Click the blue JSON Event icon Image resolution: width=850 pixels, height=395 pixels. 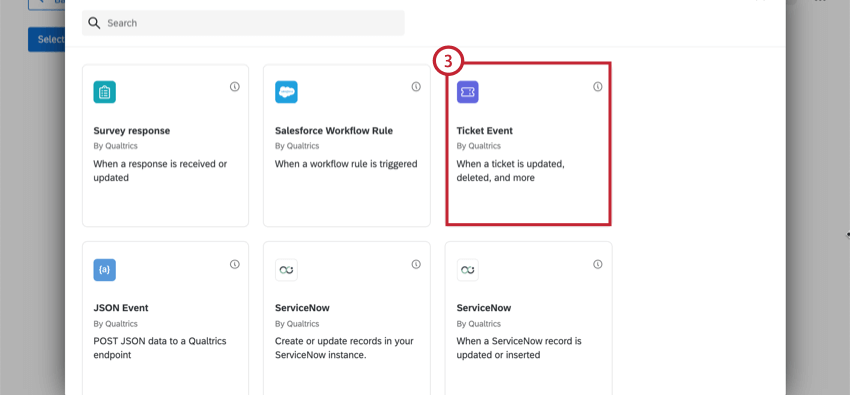[104, 270]
